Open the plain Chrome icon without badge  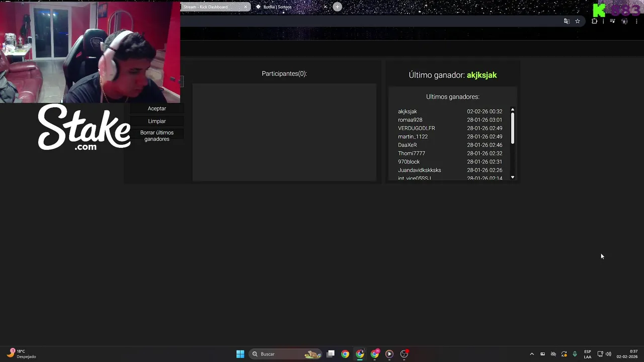click(x=345, y=354)
